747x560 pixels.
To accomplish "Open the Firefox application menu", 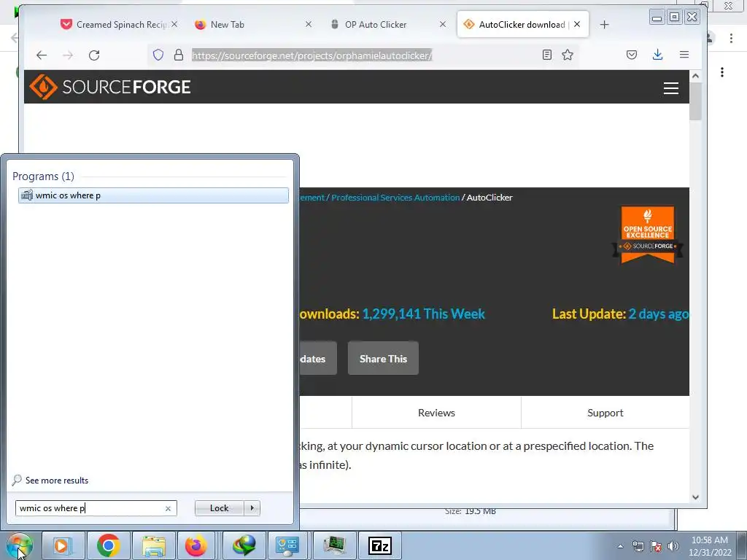I will [684, 55].
